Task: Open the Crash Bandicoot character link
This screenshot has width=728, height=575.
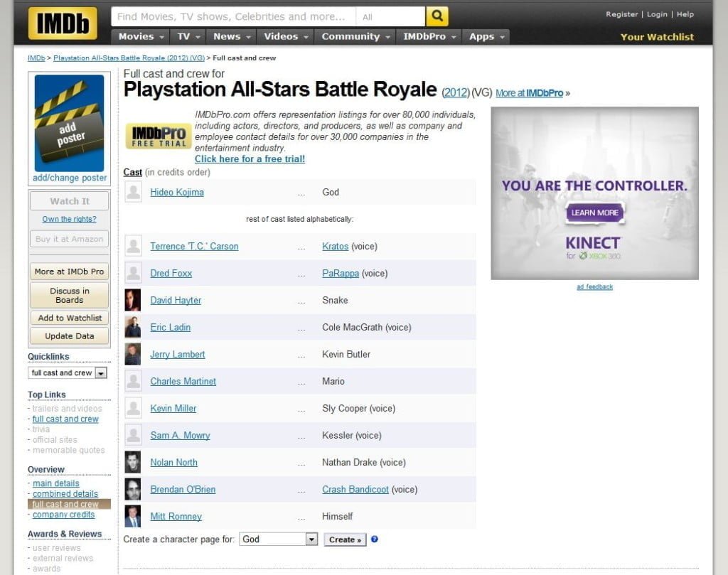Action: point(355,490)
